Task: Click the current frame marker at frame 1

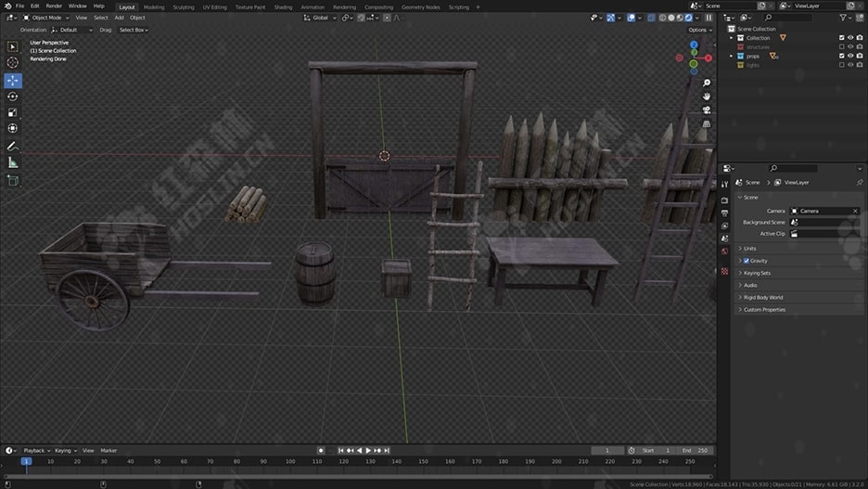Action: click(26, 461)
